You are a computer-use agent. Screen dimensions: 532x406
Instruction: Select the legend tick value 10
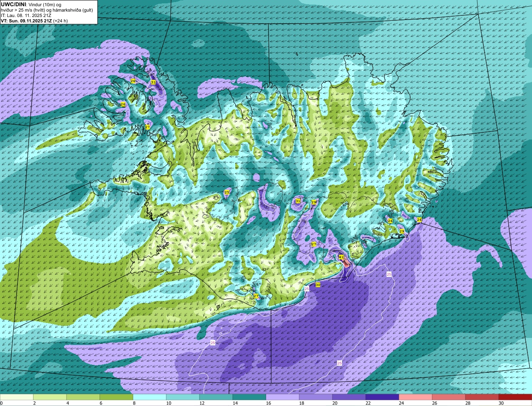click(x=168, y=403)
